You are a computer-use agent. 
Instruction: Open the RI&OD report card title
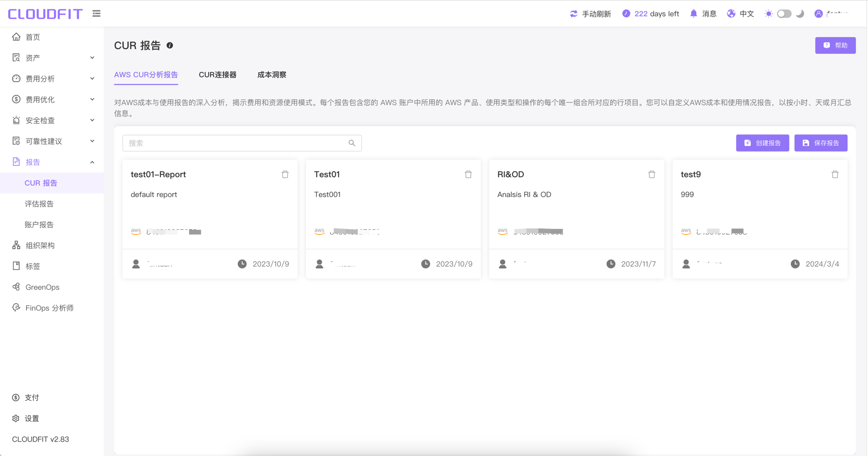pos(511,174)
